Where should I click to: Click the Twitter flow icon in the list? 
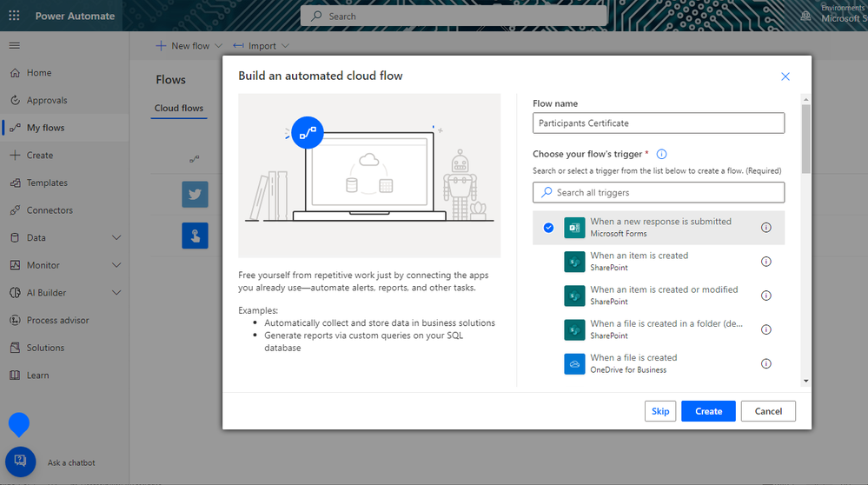195,195
